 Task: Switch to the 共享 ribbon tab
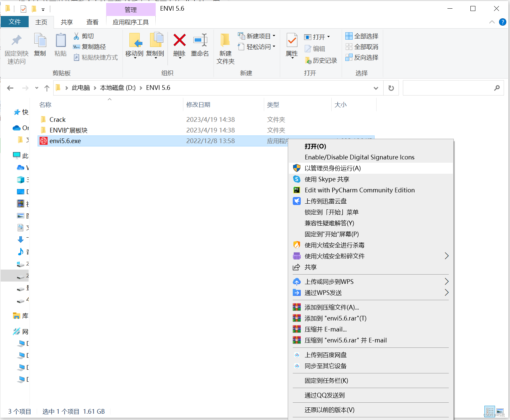tap(67, 22)
